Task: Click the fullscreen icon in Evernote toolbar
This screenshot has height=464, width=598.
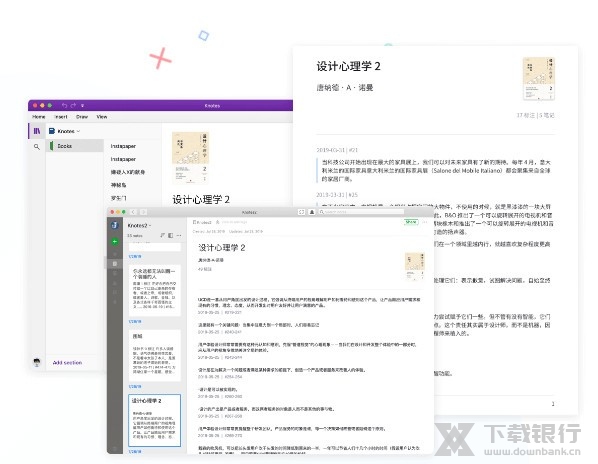Action: click(301, 212)
